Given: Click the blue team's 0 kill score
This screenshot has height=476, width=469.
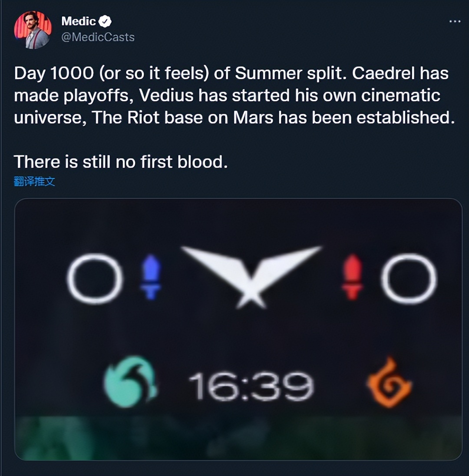Looking at the screenshot, I should click(x=96, y=278).
